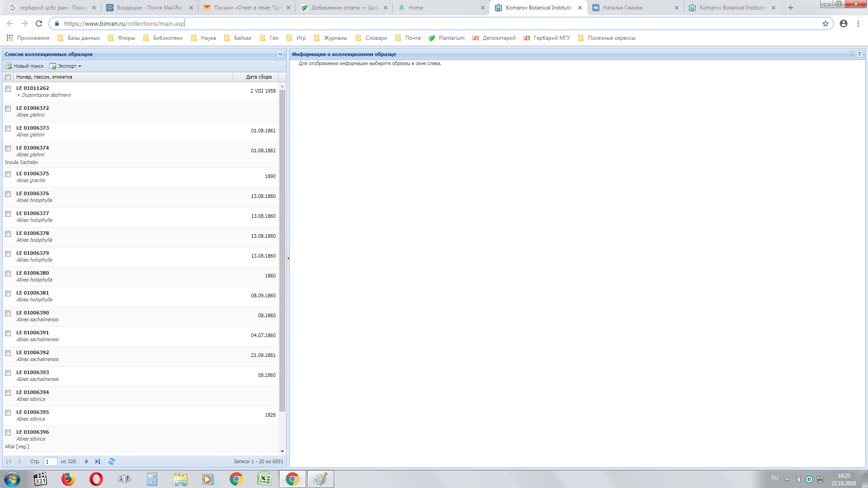The height and width of the screenshot is (488, 868).
Task: Click the splitter collapse arrow between the panels
Action: pos(288,258)
